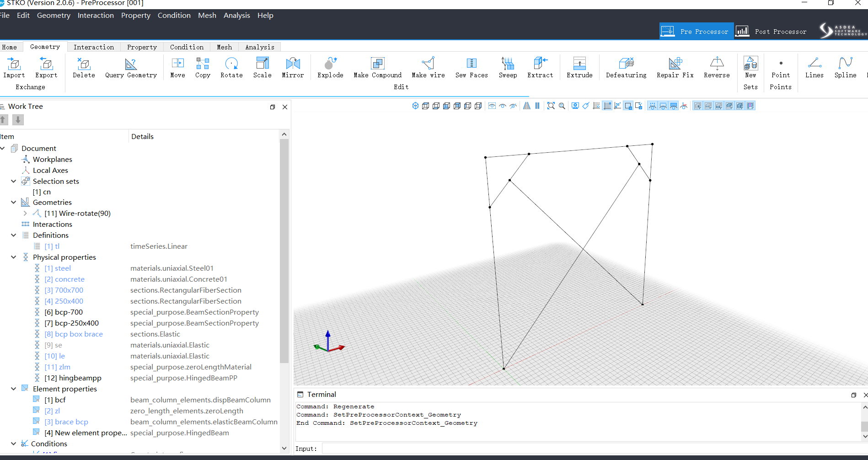Use the Mirror tool

(293, 67)
